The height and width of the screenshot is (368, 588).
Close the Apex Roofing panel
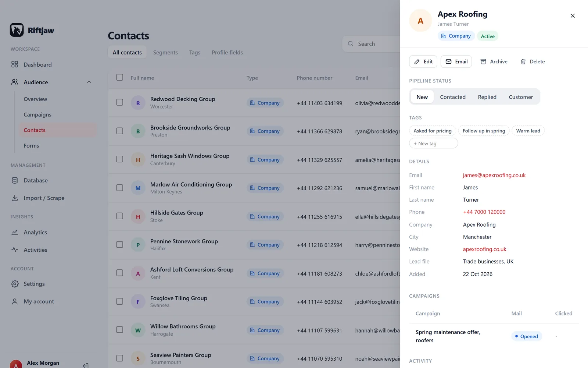[x=573, y=16]
